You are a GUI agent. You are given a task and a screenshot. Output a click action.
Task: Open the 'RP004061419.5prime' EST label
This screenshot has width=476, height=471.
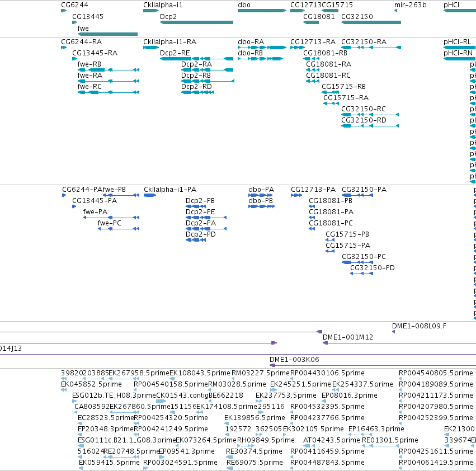(x=436, y=463)
